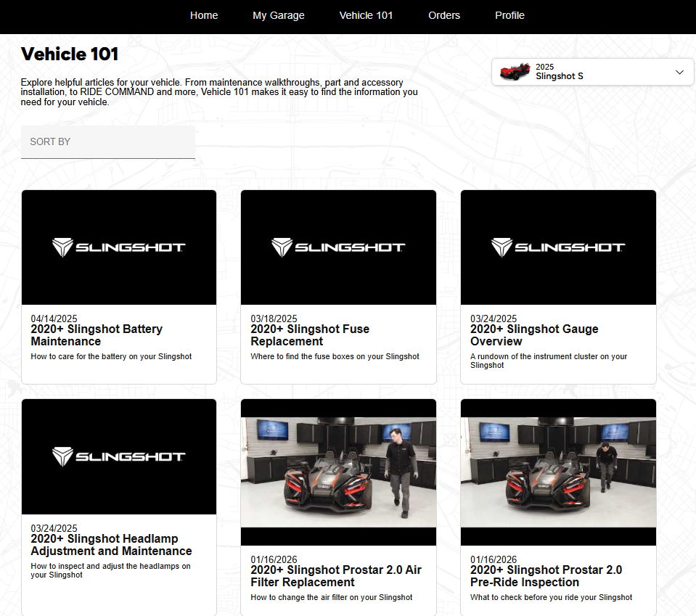Click the Gauge Overview card's 03/24/2025 date
The height and width of the screenshot is (616, 696).
pyautogui.click(x=493, y=319)
